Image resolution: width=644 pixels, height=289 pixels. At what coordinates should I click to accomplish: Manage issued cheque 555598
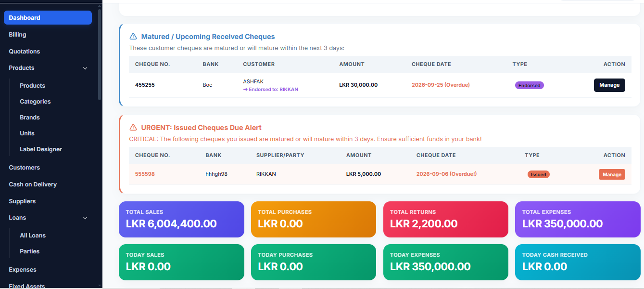pos(612,174)
